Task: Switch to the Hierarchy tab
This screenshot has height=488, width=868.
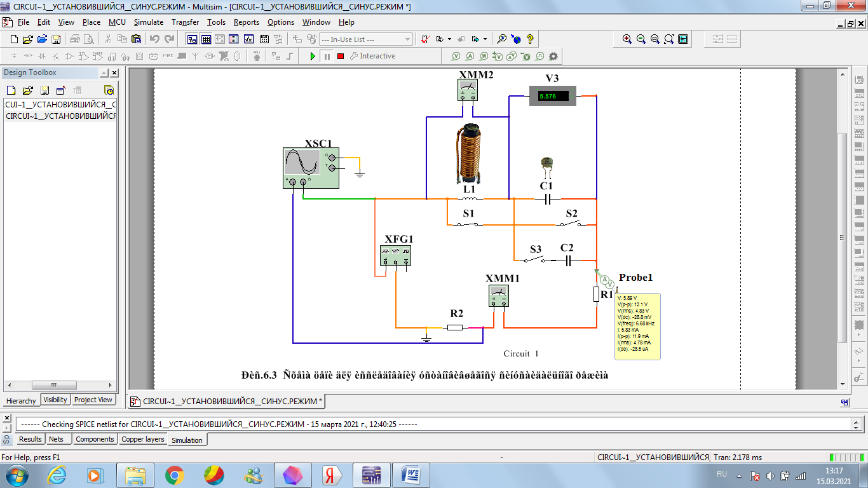Action: click(x=21, y=400)
